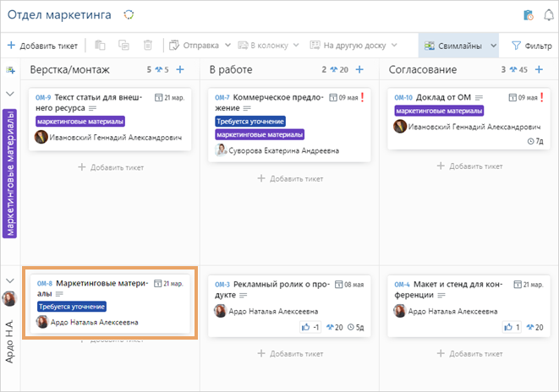Click purple маркетинговые материалы tag on OM-10
The width and height of the screenshot is (559, 392).
click(x=439, y=111)
